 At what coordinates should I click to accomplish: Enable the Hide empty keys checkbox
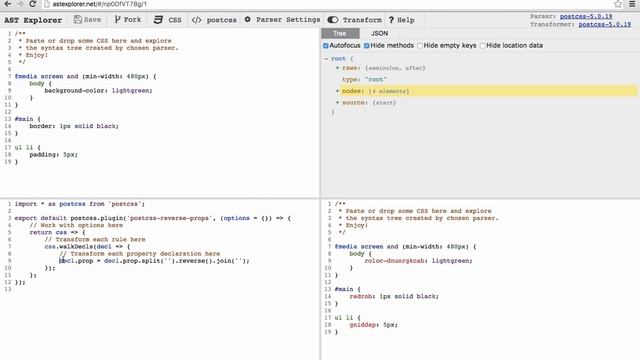pyautogui.click(x=420, y=46)
